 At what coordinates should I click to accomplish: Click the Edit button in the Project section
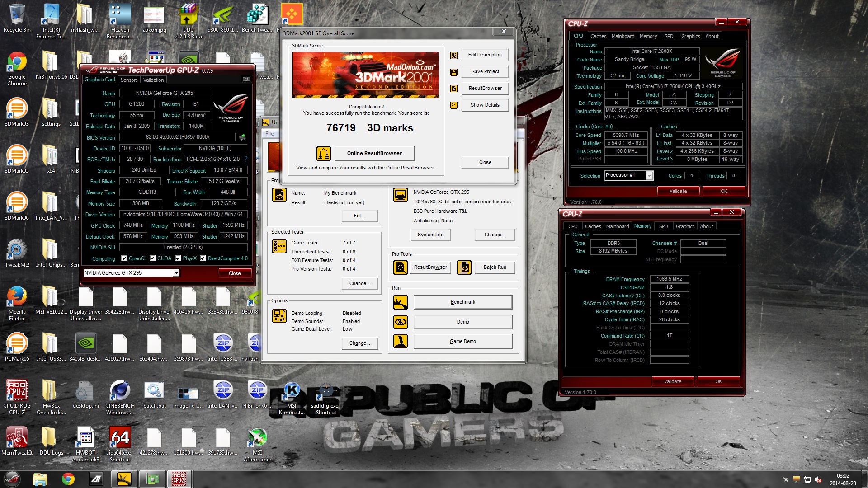(x=359, y=216)
